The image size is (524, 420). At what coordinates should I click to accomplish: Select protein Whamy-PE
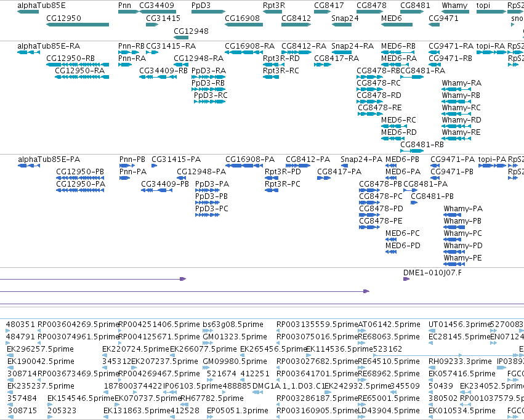click(x=462, y=258)
